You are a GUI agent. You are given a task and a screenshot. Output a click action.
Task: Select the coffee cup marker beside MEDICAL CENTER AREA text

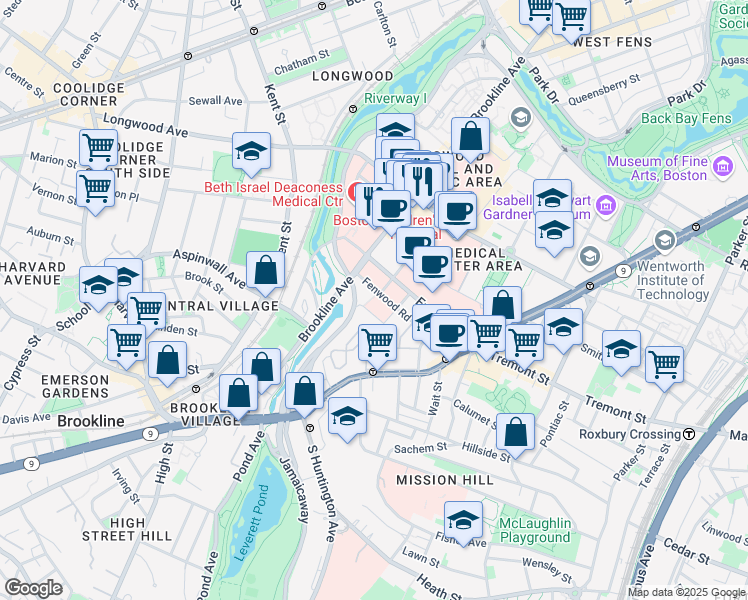coord(432,266)
